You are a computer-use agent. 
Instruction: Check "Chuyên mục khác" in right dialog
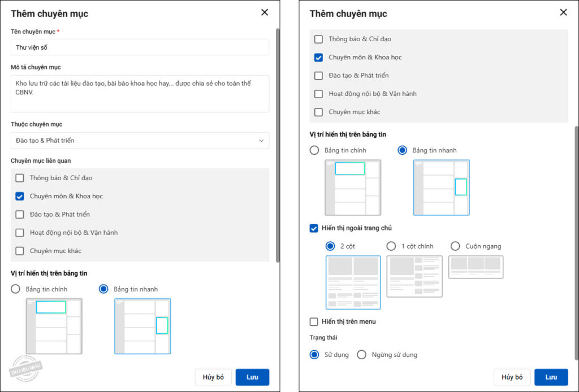(319, 112)
